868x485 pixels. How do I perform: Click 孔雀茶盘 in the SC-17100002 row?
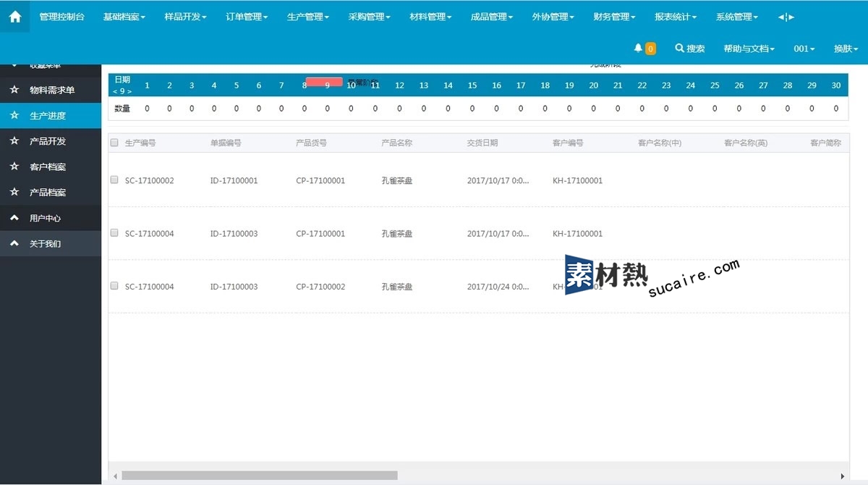tap(397, 180)
